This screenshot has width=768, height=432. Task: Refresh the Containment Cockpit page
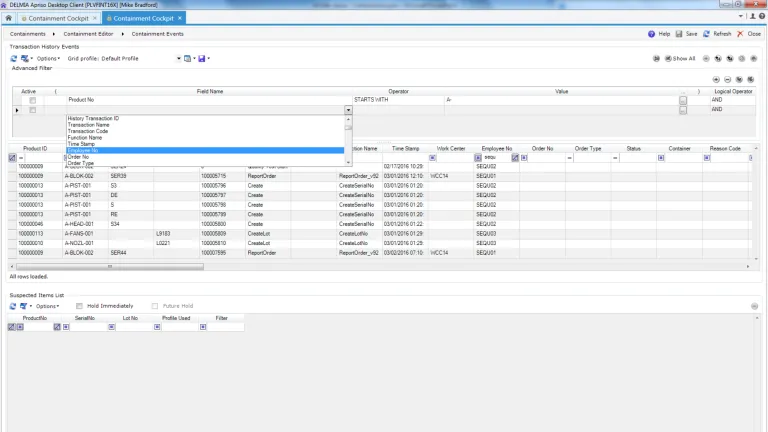pyautogui.click(x=706, y=34)
